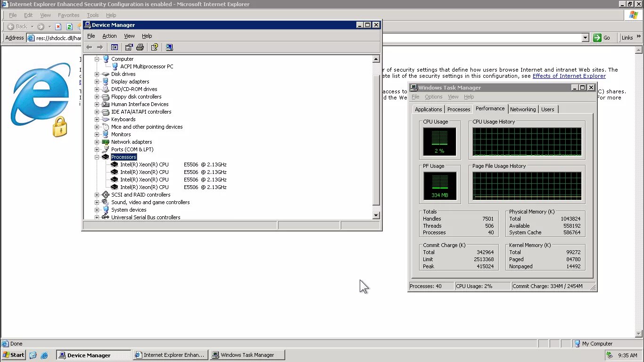Click first Intel Xeon CPU processor icon
Image resolution: width=644 pixels, height=362 pixels.
[115, 165]
